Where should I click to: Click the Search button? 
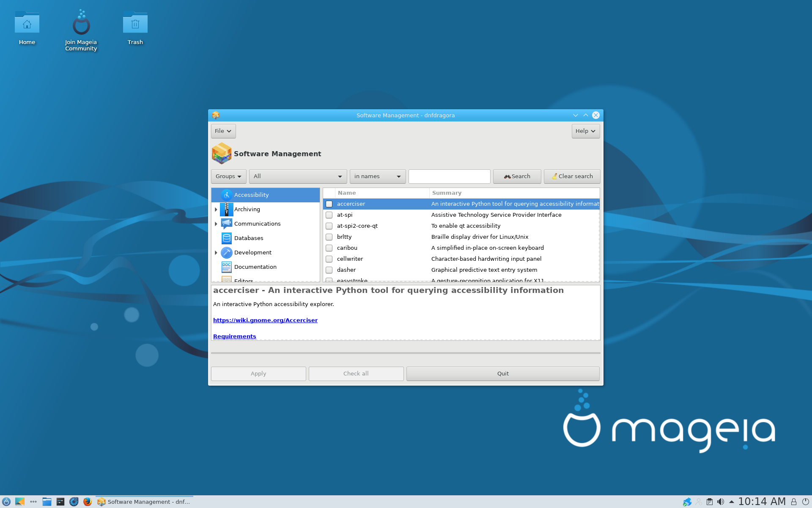pyautogui.click(x=517, y=177)
